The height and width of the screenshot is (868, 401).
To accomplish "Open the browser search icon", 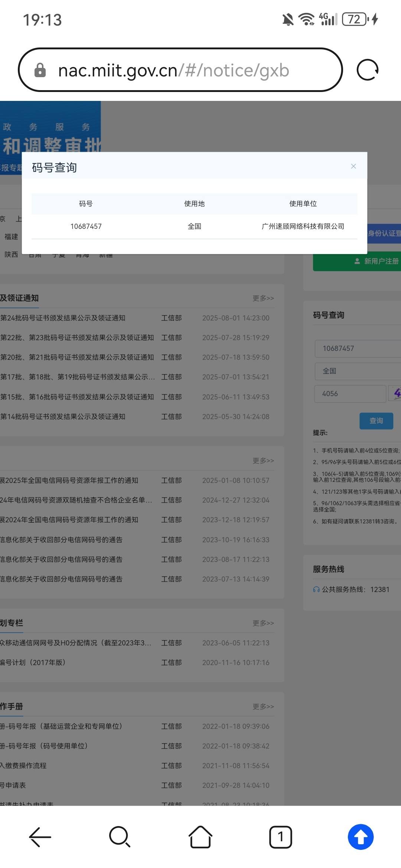I will (x=120, y=837).
